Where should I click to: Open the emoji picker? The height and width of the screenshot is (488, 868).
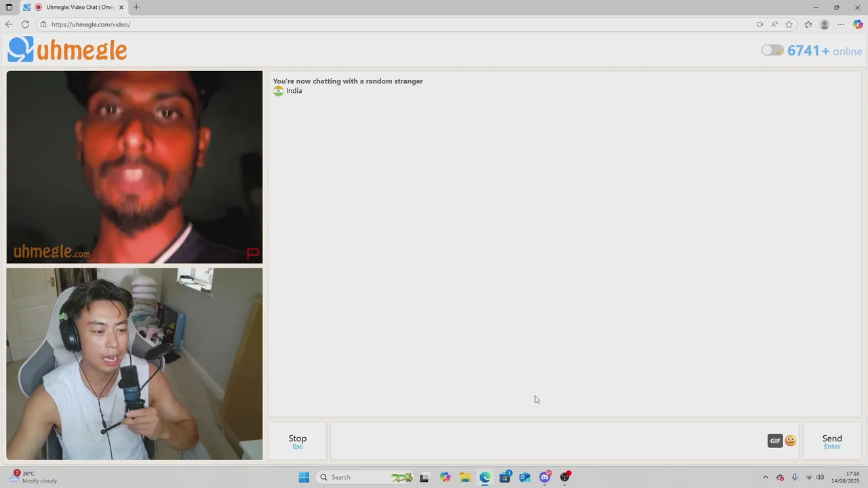(791, 441)
